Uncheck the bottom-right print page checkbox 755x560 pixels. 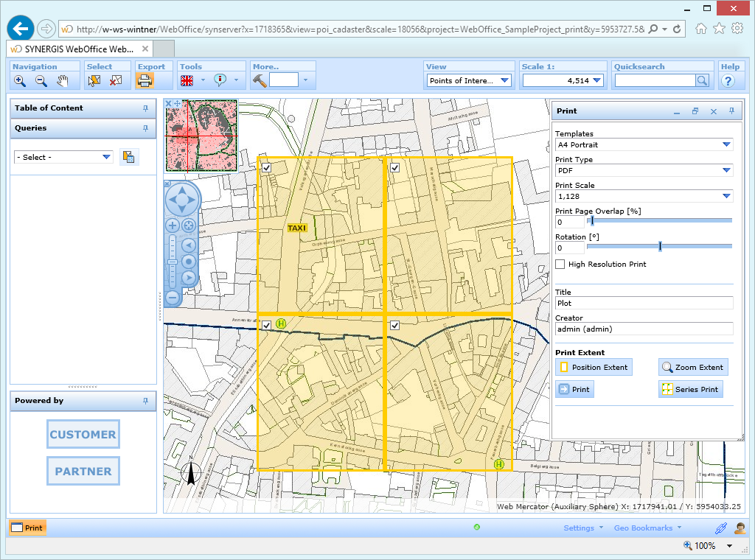(394, 325)
